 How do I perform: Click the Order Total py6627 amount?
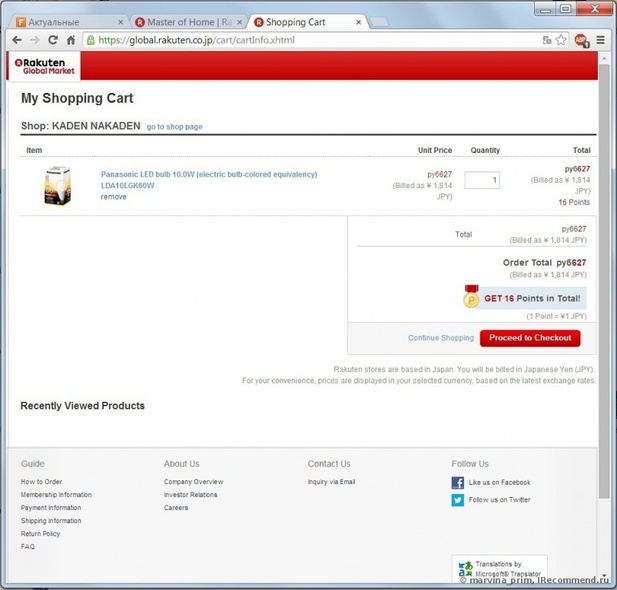coord(571,263)
